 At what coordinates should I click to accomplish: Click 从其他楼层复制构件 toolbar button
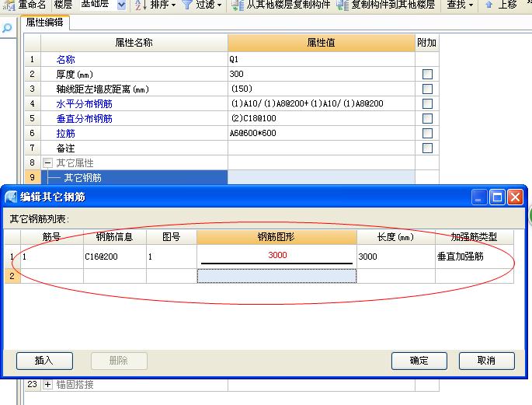click(x=281, y=5)
